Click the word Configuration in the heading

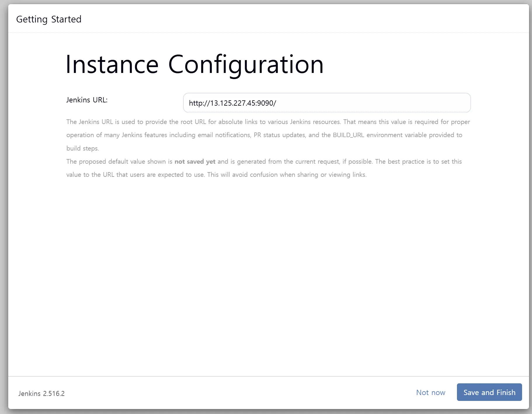coord(246,64)
